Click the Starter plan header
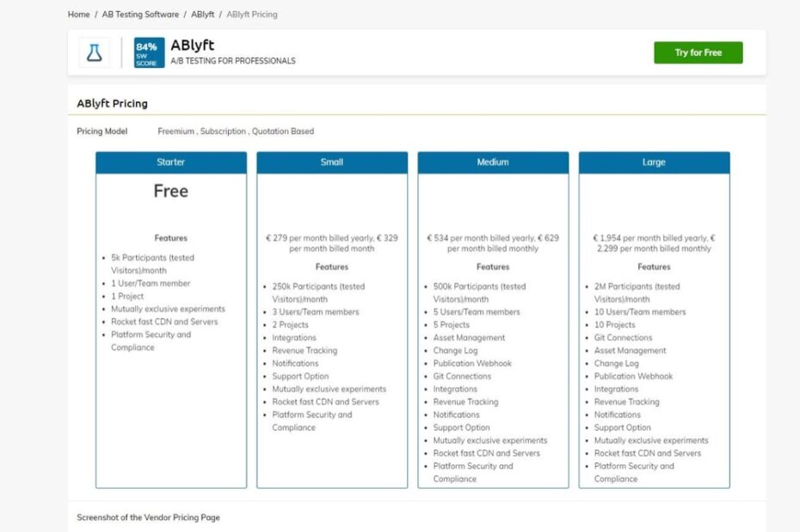This screenshot has height=532, width=800. 170,162
